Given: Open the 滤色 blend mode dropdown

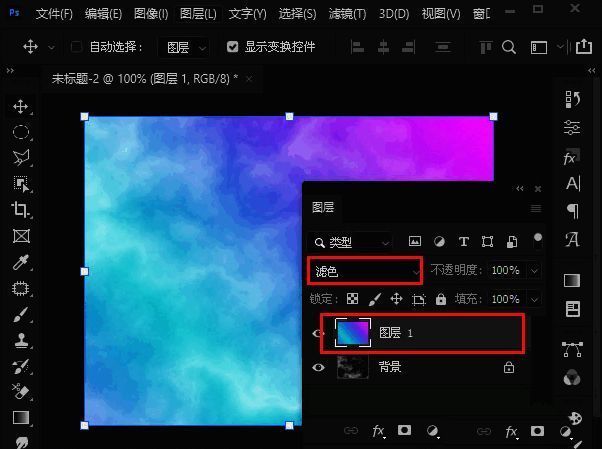Looking at the screenshot, I should point(365,272).
